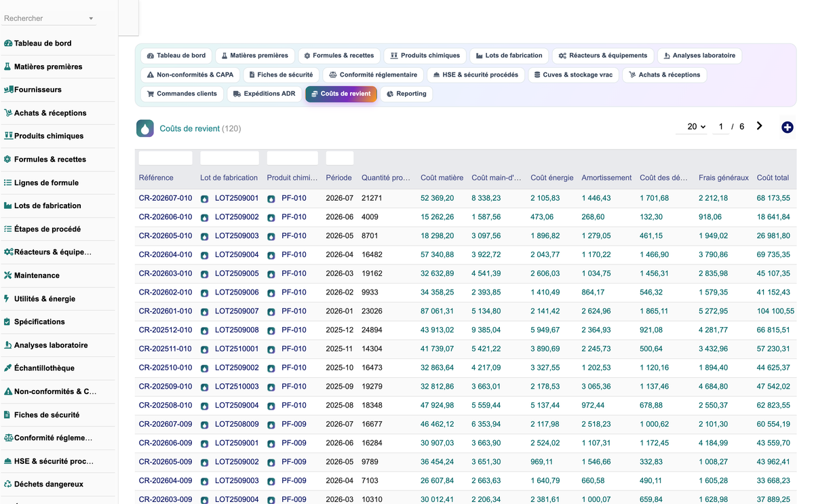The image size is (814, 504).
Task: Open lot link LOT2510001 in CR-202511-010 row
Action: pos(237,349)
